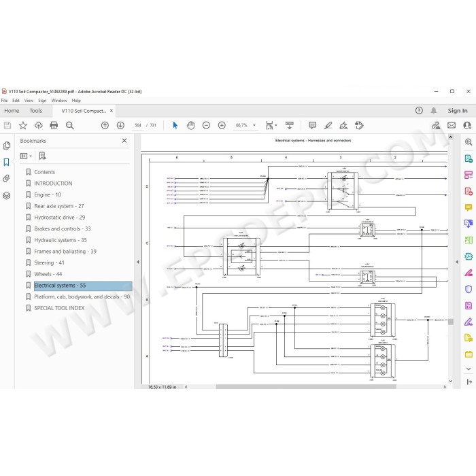
Task: Open the Layers panel icon
Action: tap(6, 195)
